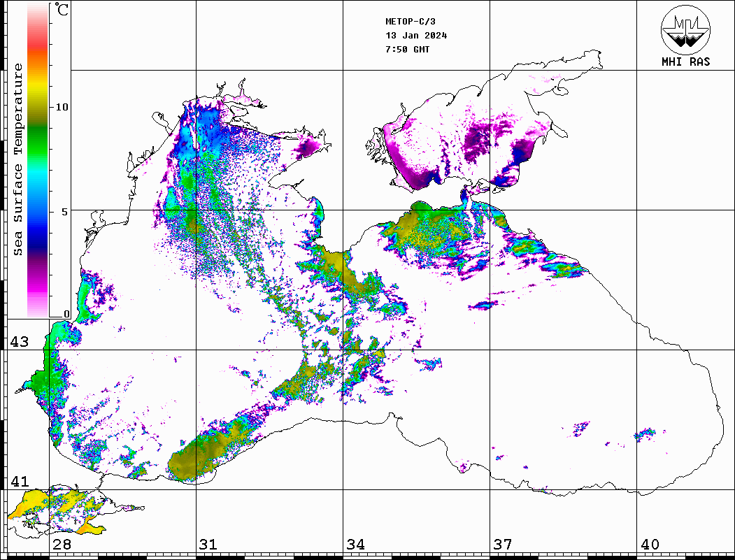Image resolution: width=735 pixels, height=560 pixels.
Task: Click the 'MHI RAS' text label
Action: click(x=686, y=62)
